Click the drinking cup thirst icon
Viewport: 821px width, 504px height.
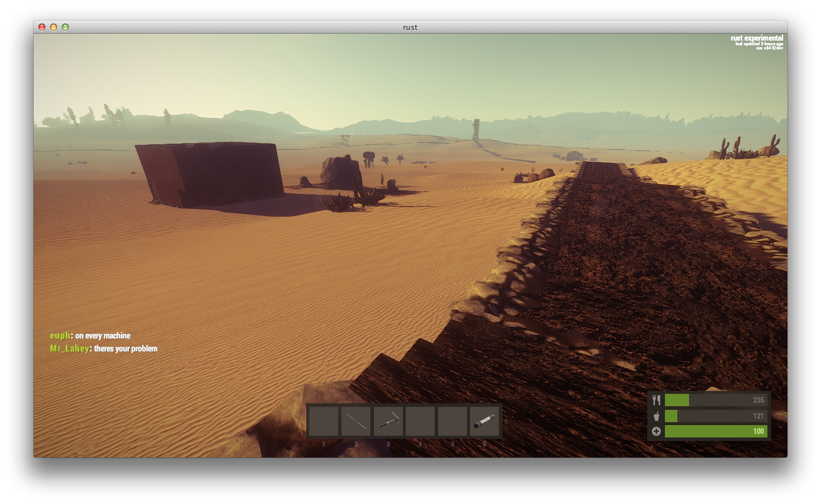pos(657,416)
